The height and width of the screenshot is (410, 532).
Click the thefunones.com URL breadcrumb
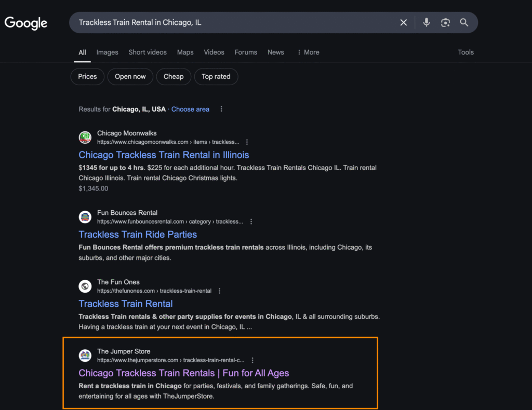[x=154, y=291]
